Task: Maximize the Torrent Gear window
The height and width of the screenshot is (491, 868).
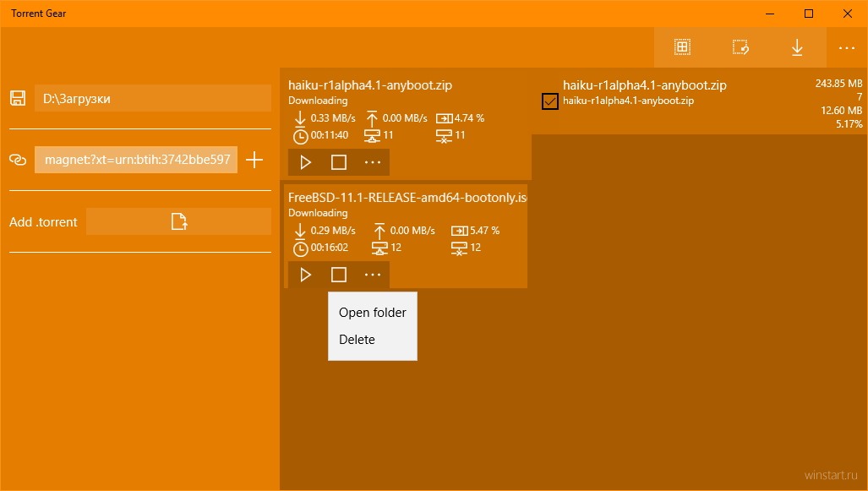Action: coord(809,14)
